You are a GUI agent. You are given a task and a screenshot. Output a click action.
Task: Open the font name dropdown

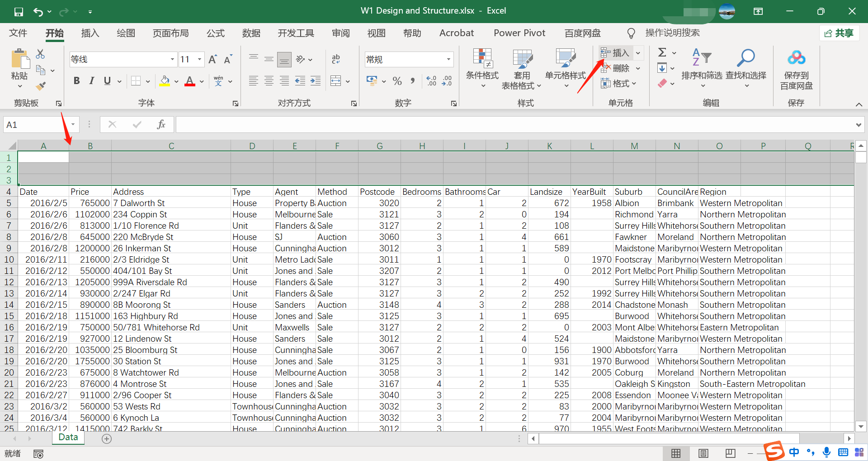point(172,60)
